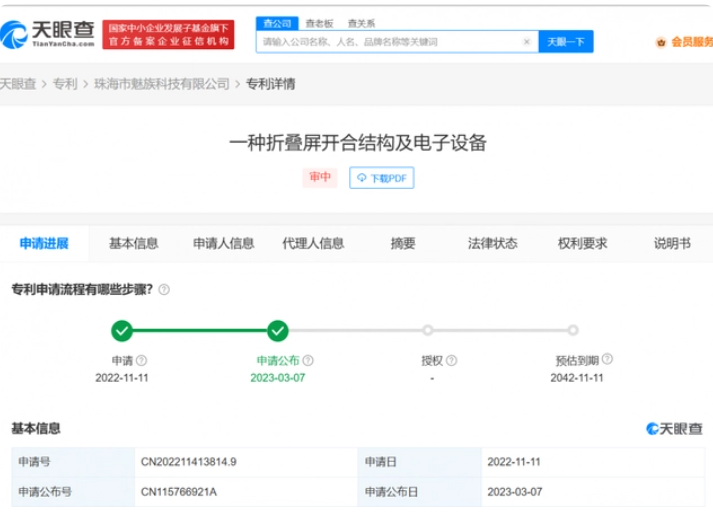Click help icon beside 申请 step
The height and width of the screenshot is (519, 713).
coord(141,361)
